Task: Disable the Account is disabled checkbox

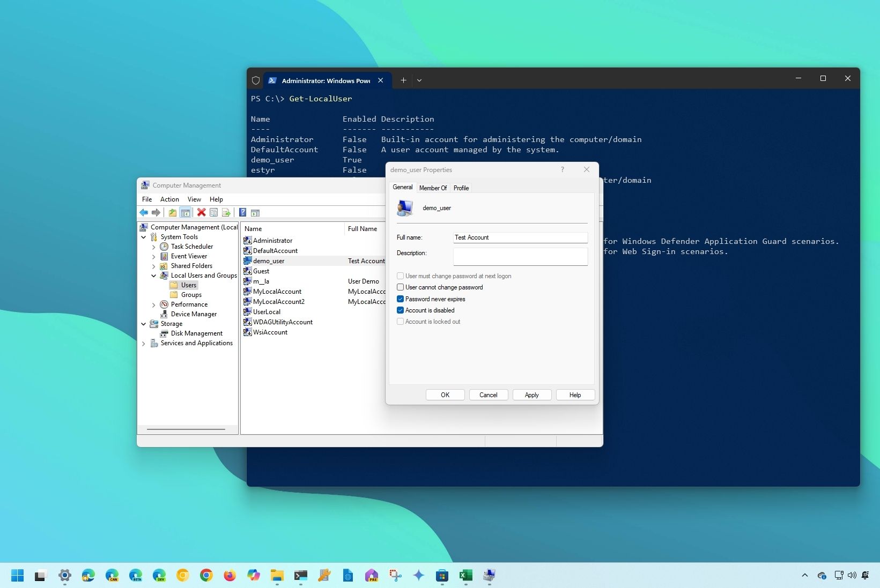Action: 401,310
